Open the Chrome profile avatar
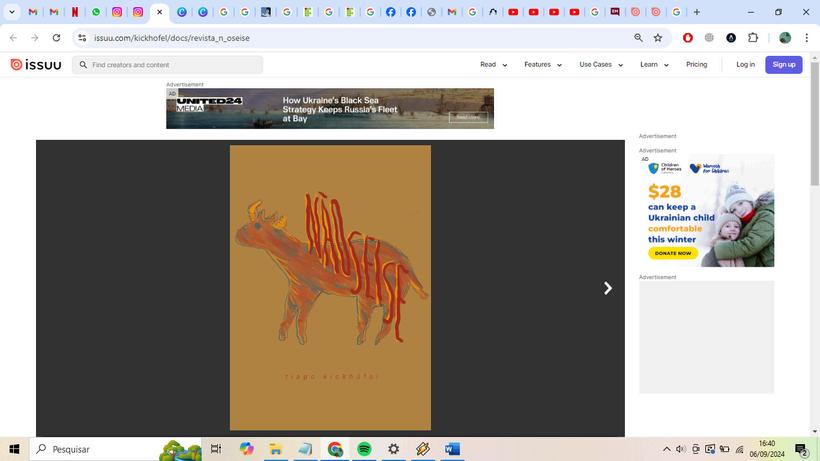The image size is (820, 461). (785, 38)
